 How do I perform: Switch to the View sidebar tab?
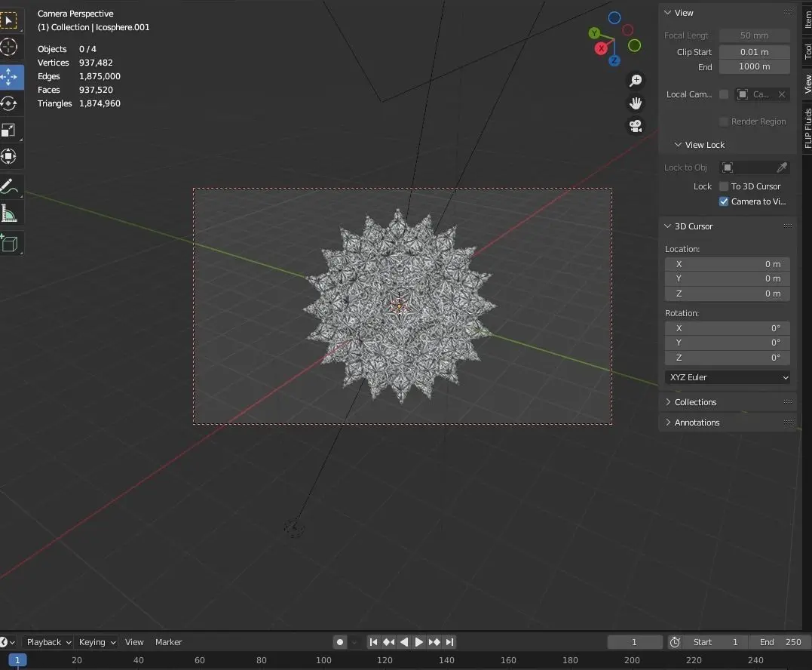click(x=807, y=84)
